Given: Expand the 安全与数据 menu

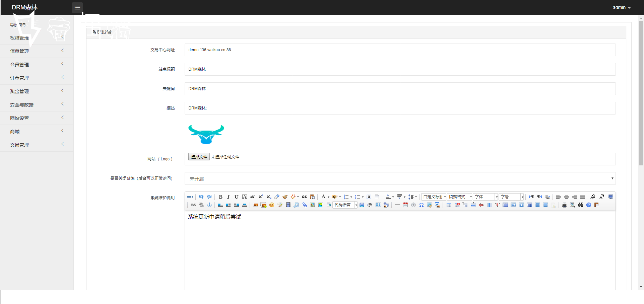Looking at the screenshot, I should click(37, 104).
